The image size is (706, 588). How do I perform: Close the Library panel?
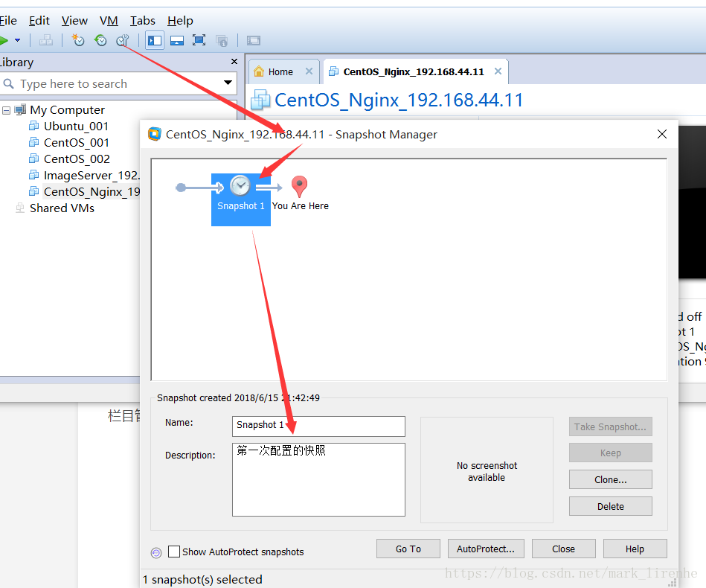pos(234,61)
